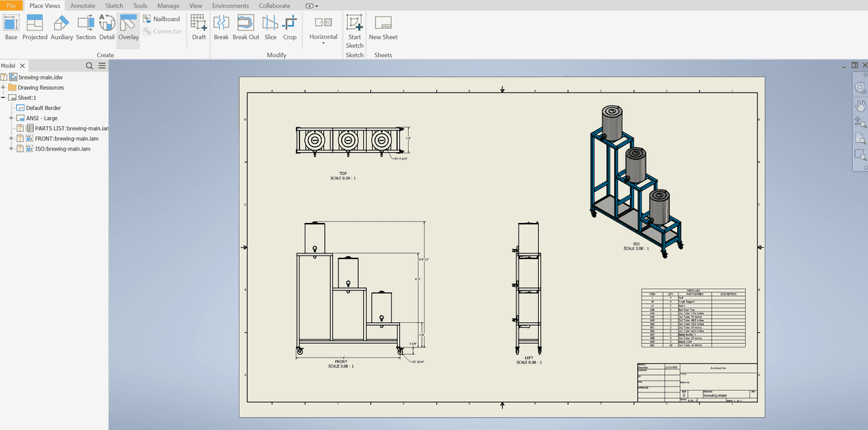This screenshot has width=868, height=430.
Task: Open the ribbon appearance dropdown after Collaborate
Action: [x=311, y=6]
